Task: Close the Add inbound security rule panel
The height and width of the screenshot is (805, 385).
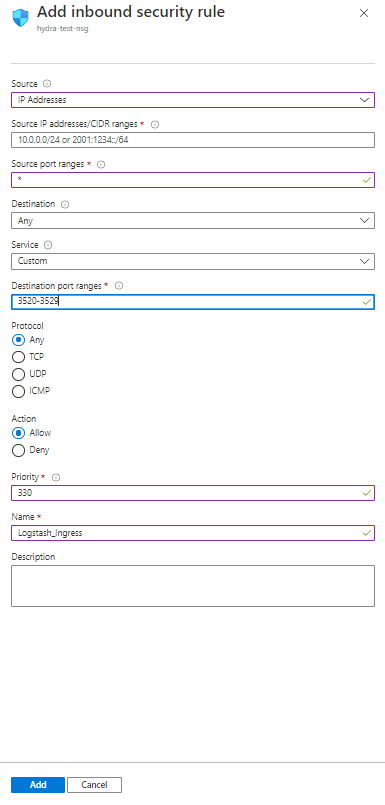Action: pyautogui.click(x=364, y=13)
